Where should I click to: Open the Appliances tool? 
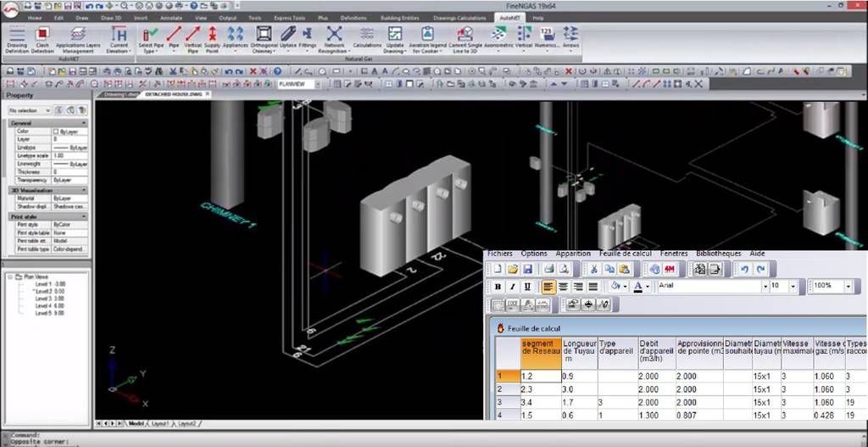click(236, 39)
